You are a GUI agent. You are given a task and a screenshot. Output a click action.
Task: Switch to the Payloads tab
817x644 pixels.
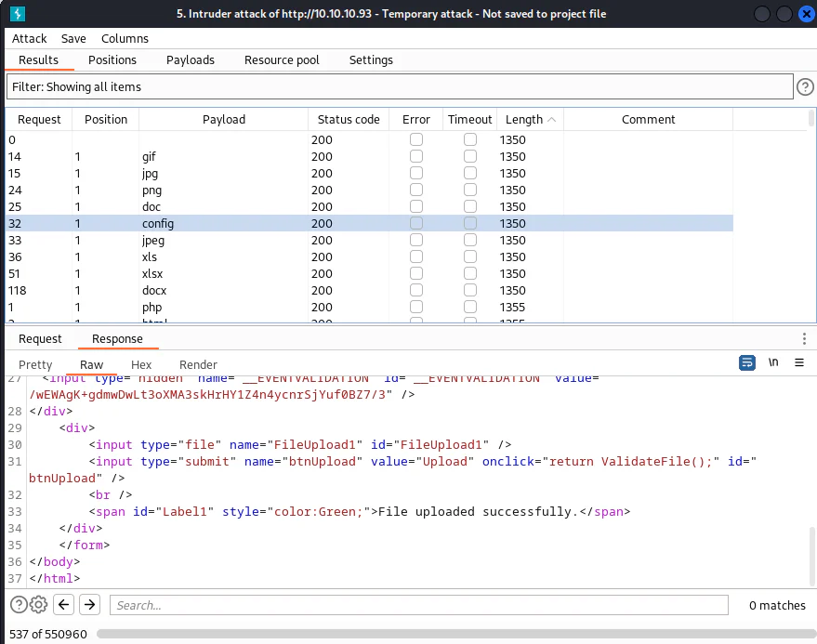click(191, 59)
